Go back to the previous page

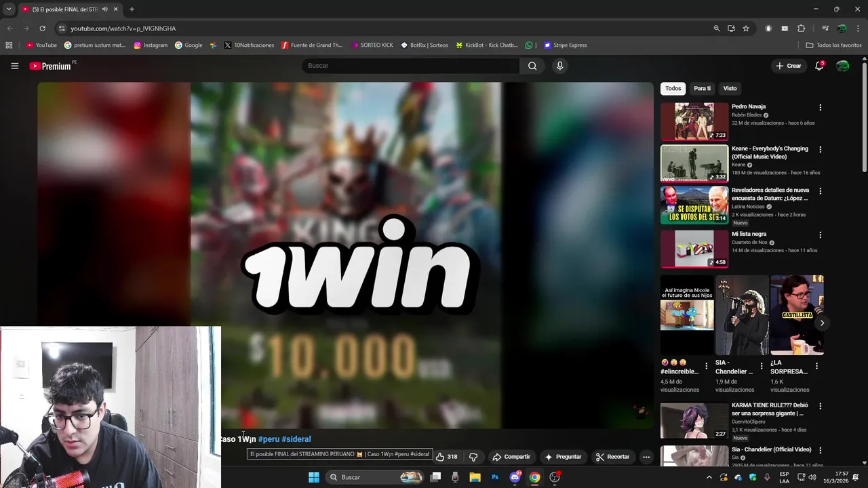click(x=9, y=28)
